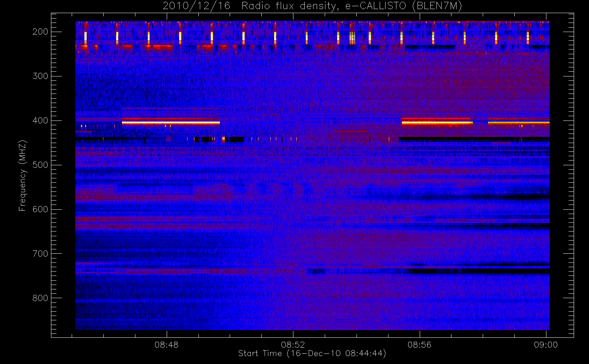Viewport: 589px width, 364px height.
Task: Click the 300 frequency axis label
Action: tap(40, 76)
